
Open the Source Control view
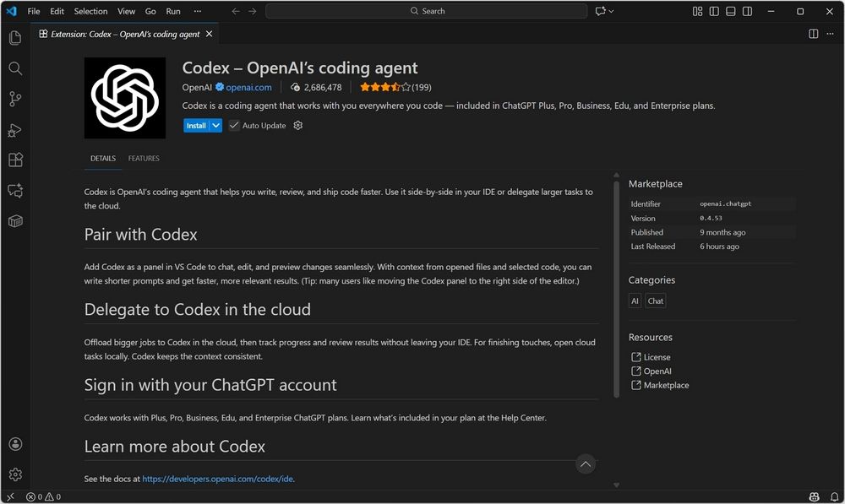click(x=14, y=99)
